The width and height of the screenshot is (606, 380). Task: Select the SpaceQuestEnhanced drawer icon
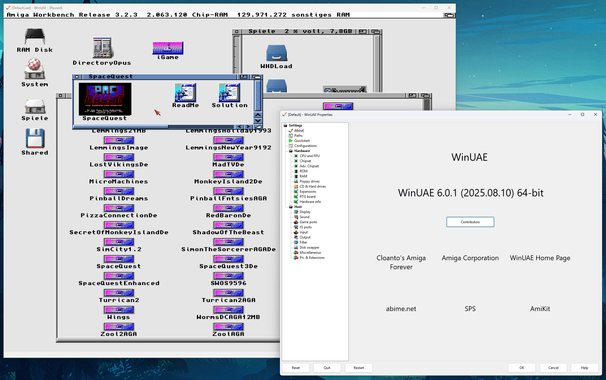point(119,276)
